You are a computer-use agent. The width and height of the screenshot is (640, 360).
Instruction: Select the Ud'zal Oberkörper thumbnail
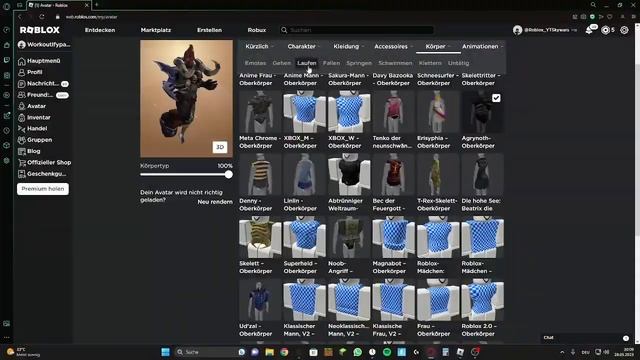pyautogui.click(x=260, y=300)
